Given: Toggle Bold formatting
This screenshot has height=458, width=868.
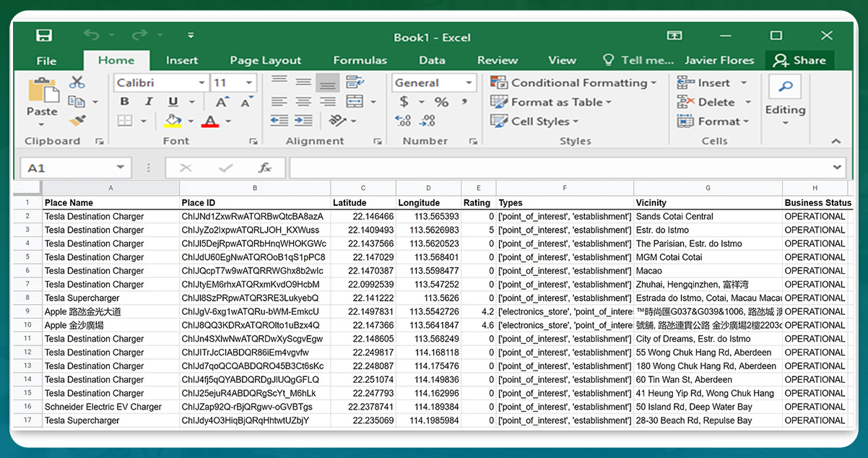Looking at the screenshot, I should [125, 102].
